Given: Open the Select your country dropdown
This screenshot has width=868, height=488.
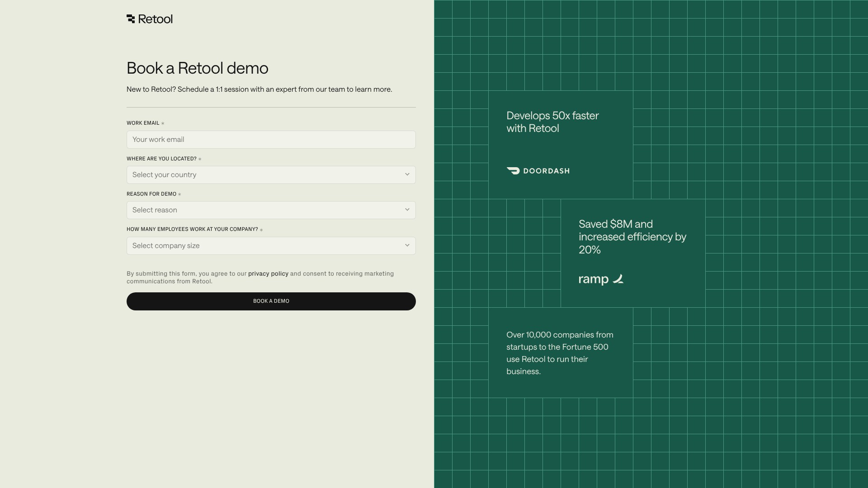Looking at the screenshot, I should click(x=271, y=175).
